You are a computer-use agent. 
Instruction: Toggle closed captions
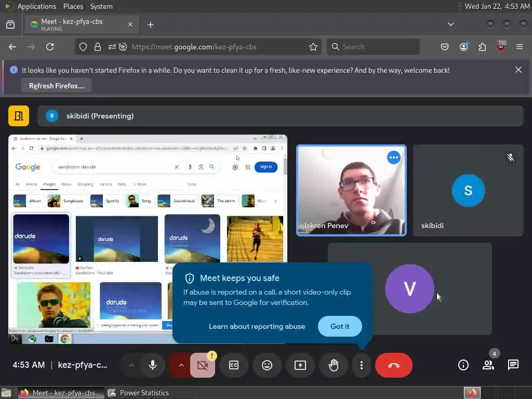(234, 365)
